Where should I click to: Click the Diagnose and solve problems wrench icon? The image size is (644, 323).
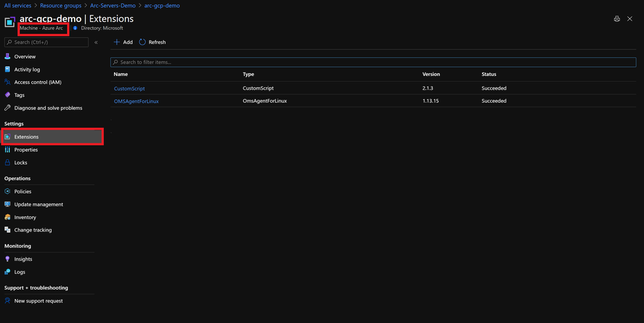[x=7, y=108]
